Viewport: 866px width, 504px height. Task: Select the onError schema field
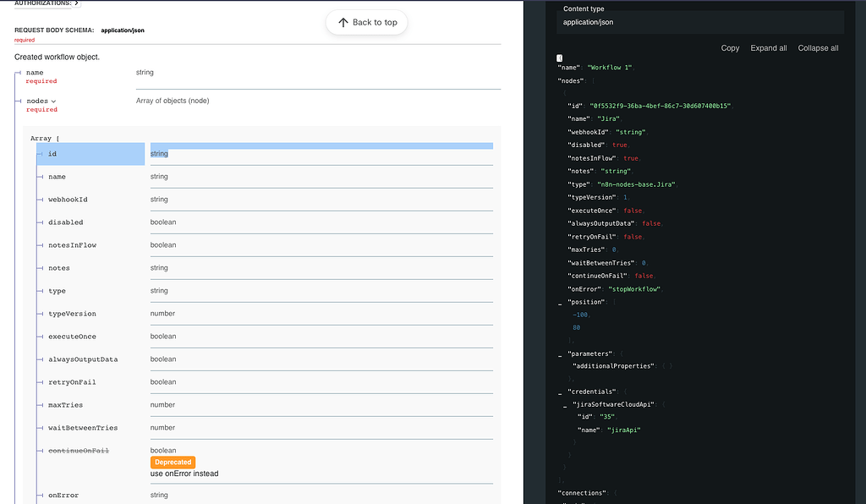63,495
